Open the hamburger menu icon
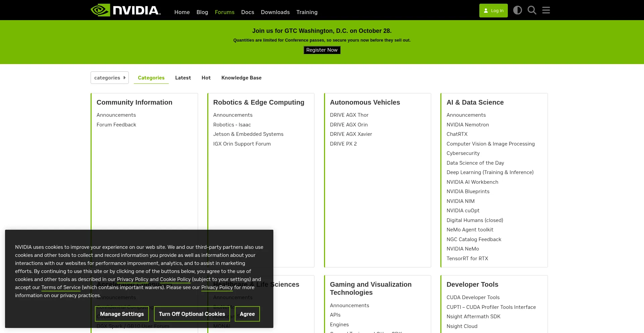The width and height of the screenshot is (644, 333). (x=546, y=10)
